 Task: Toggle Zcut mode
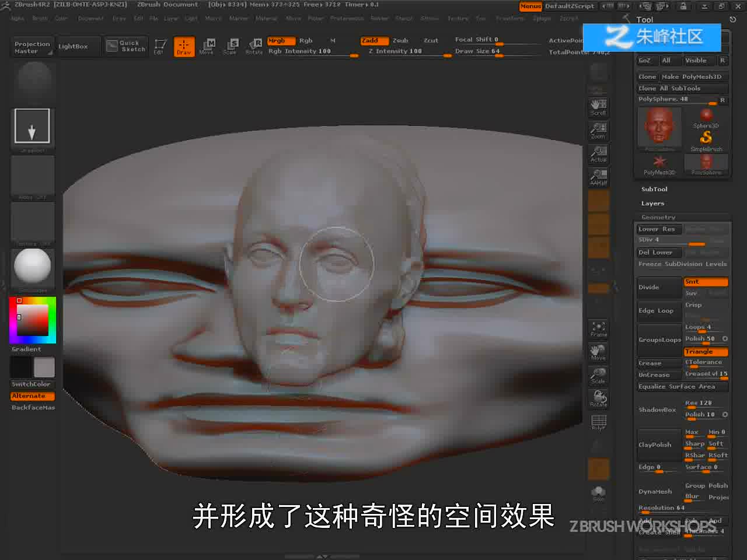coord(431,41)
